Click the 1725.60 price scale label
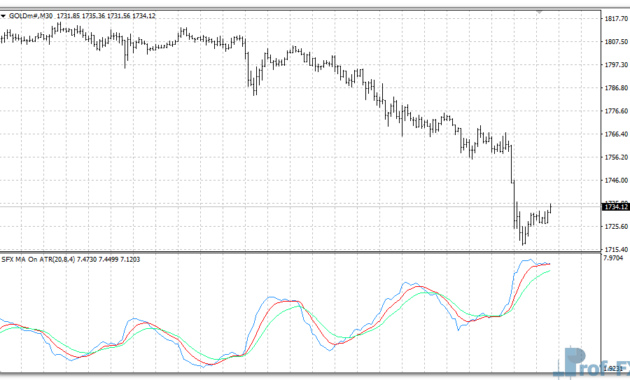Screen dimensions: 630x380 (616, 227)
